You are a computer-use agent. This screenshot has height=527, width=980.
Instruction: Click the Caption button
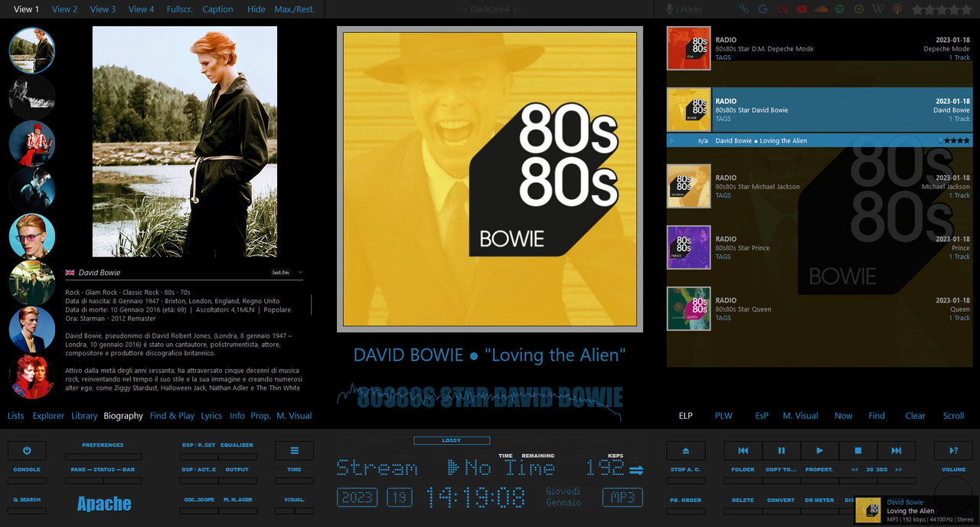[218, 9]
